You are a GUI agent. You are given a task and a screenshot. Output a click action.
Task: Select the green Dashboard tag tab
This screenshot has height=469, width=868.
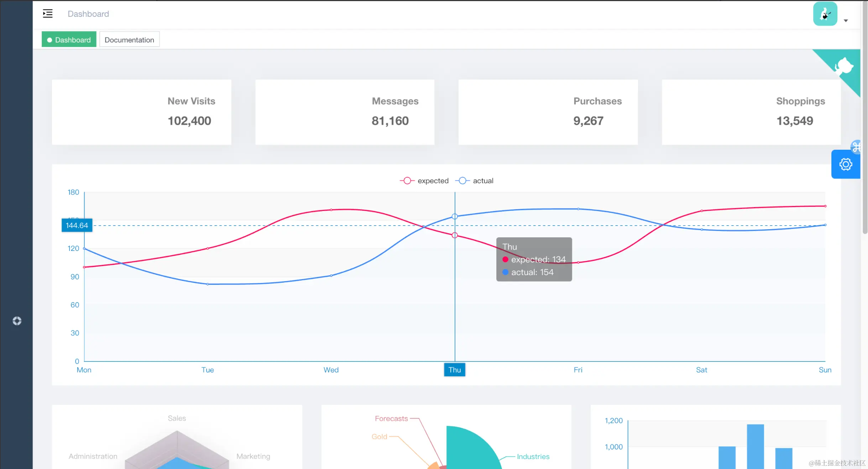[x=69, y=40]
